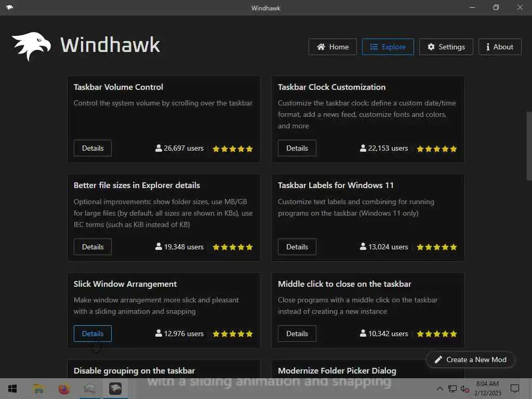This screenshot has width=532, height=399.
Task: Open the About tab
Action: coord(500,47)
